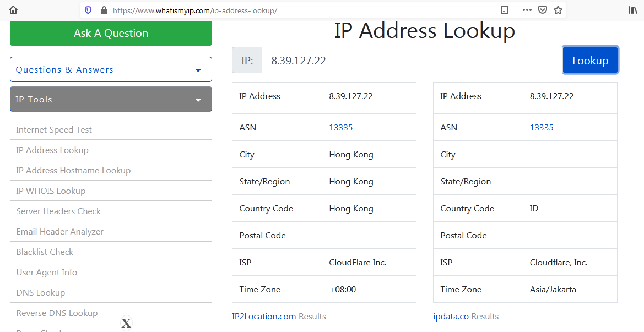This screenshot has height=332, width=644.
Task: Collapse the IP Tools dropdown
Action: point(111,99)
